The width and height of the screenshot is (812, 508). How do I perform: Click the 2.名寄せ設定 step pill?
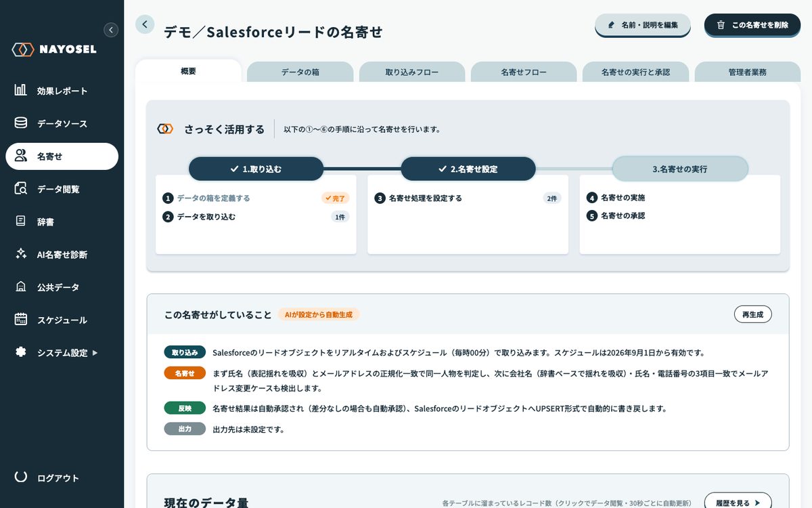point(468,169)
